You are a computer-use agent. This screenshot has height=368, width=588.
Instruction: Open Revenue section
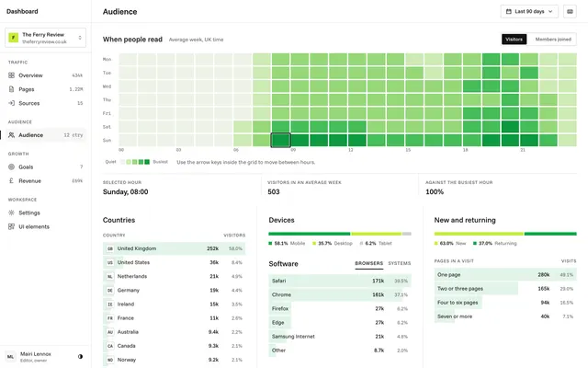[x=45, y=181]
